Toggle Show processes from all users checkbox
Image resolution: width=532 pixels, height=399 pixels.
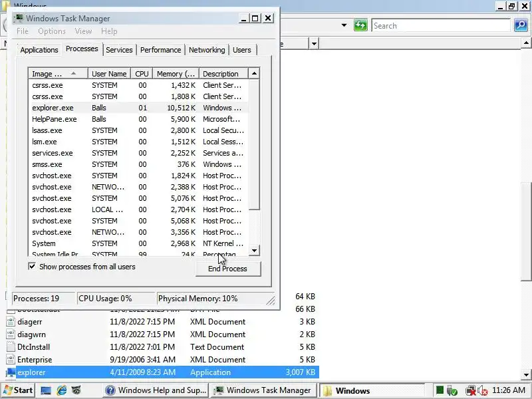tap(32, 267)
